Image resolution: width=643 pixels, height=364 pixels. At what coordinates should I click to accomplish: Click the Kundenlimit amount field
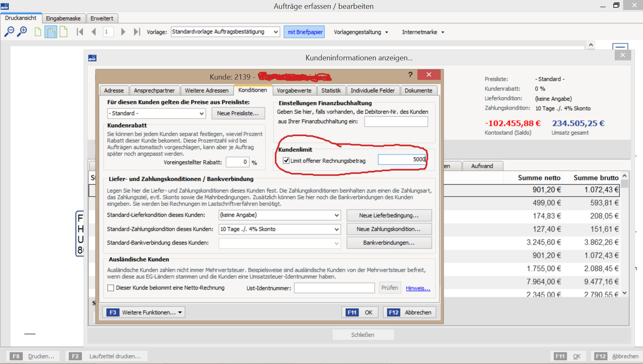[402, 159]
